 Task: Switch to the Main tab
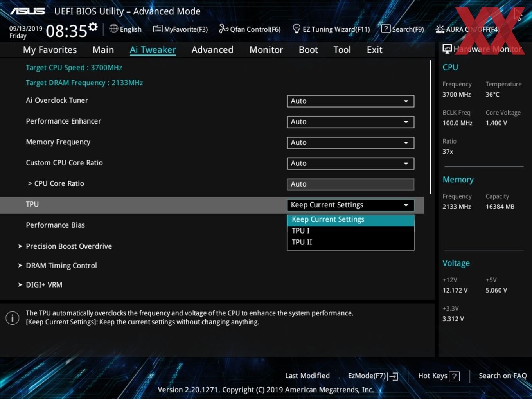coord(103,50)
